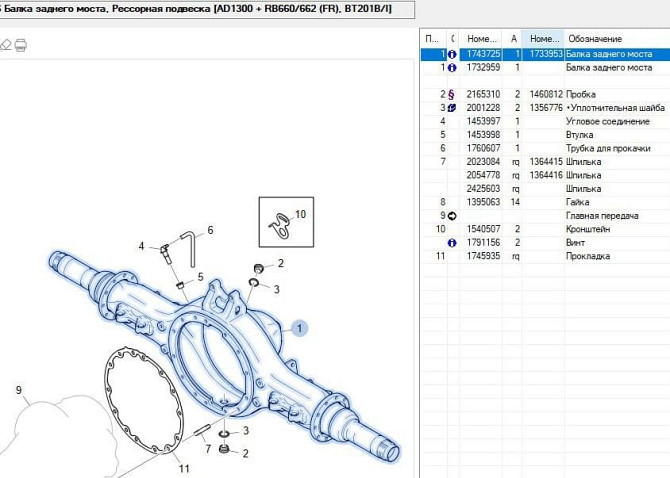The image size is (670, 478).
Task: Select the highlighted part number 1743725
Action: tap(483, 54)
